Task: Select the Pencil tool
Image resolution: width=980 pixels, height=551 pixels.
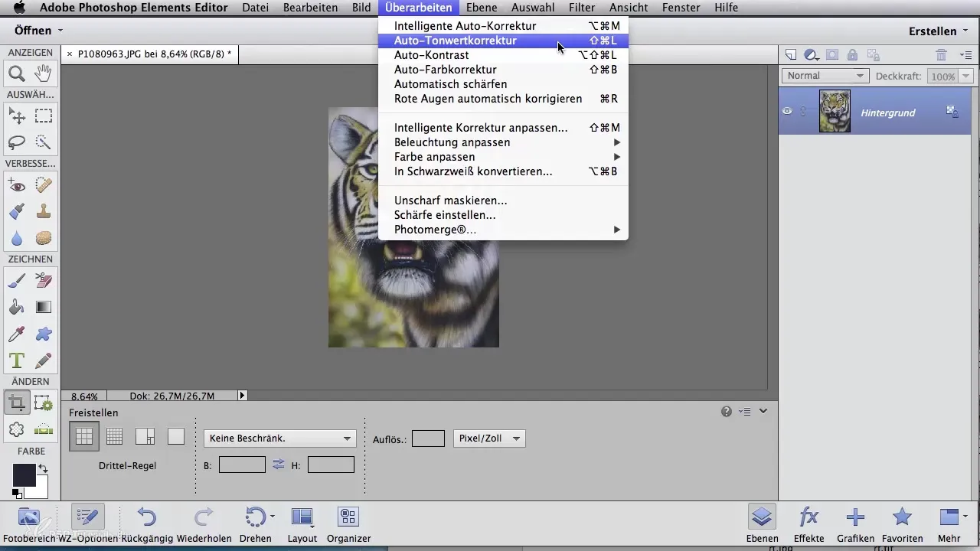Action: pyautogui.click(x=44, y=360)
